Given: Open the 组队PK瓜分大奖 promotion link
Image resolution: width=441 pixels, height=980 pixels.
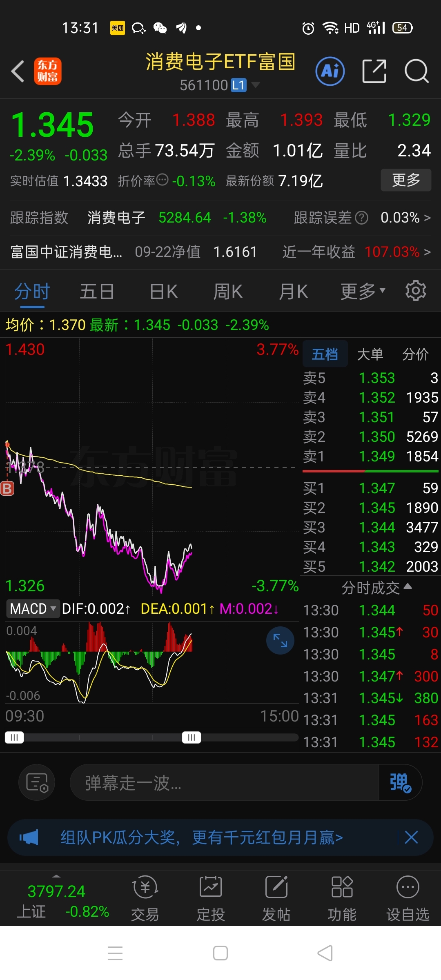Looking at the screenshot, I should pos(202,837).
